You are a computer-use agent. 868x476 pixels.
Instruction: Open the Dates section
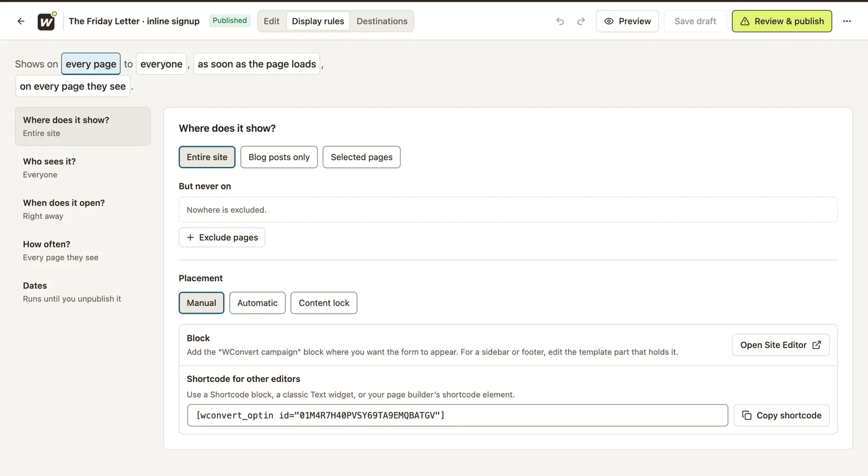(x=83, y=292)
